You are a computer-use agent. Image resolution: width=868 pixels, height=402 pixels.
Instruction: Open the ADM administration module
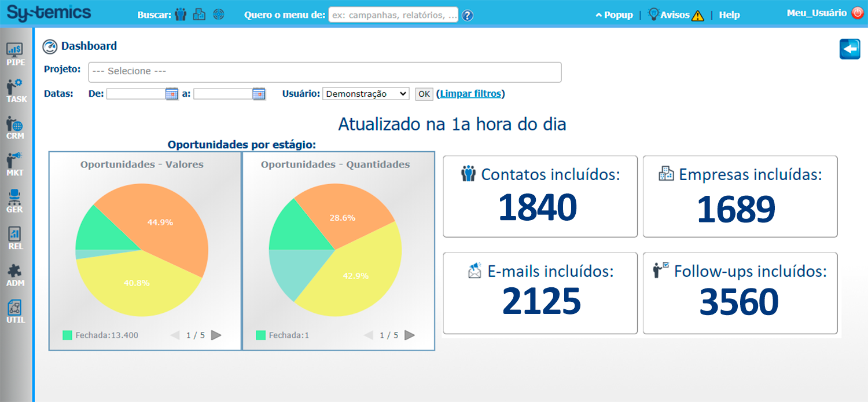16,275
